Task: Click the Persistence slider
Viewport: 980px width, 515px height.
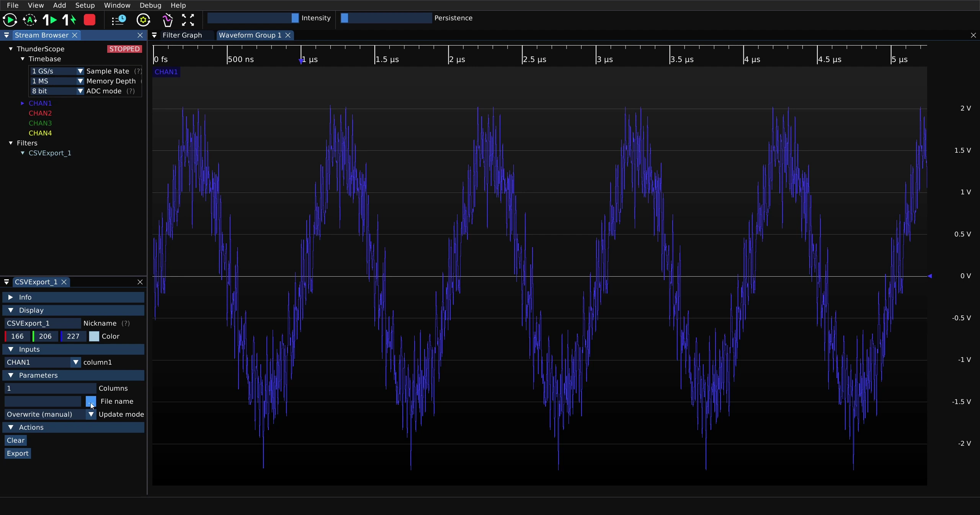Action: tap(386, 18)
